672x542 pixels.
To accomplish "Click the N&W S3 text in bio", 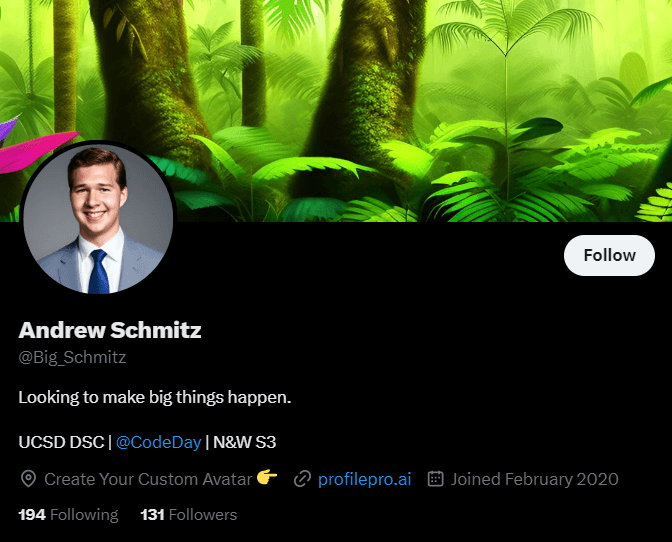I will [x=244, y=441].
